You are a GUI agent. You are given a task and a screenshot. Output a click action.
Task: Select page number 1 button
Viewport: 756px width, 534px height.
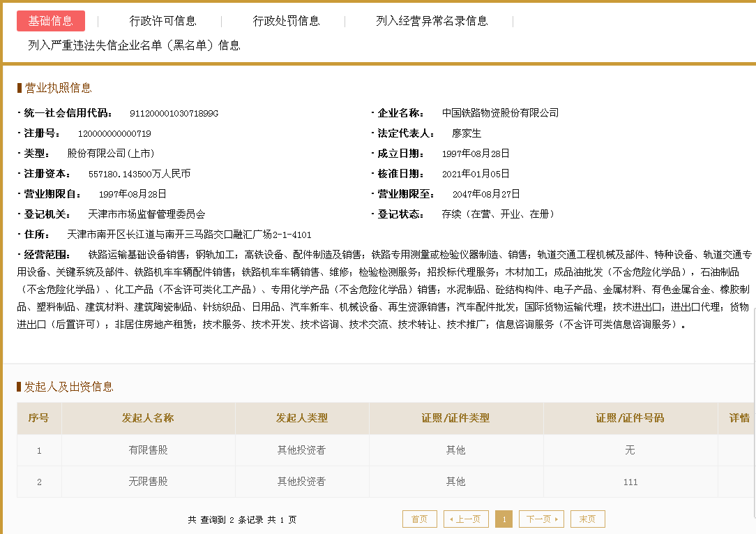click(x=504, y=519)
